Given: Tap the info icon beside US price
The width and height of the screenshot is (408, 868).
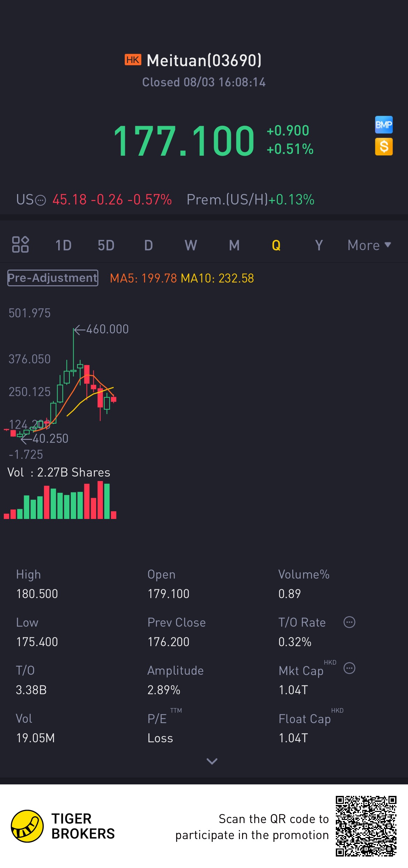Looking at the screenshot, I should (41, 200).
